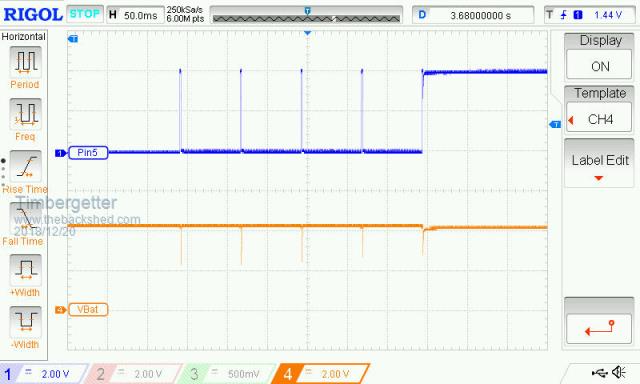Select the channel 4 tab
640x384 pixels.
click(320, 374)
